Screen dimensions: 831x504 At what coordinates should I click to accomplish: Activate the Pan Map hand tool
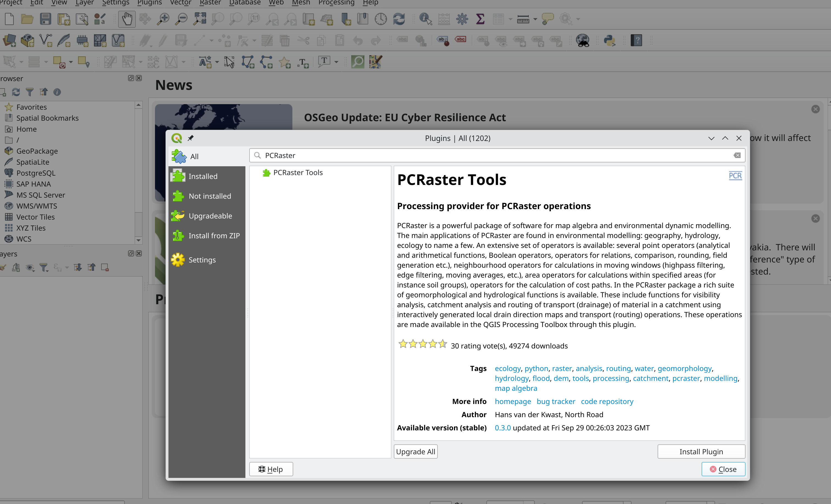(127, 19)
